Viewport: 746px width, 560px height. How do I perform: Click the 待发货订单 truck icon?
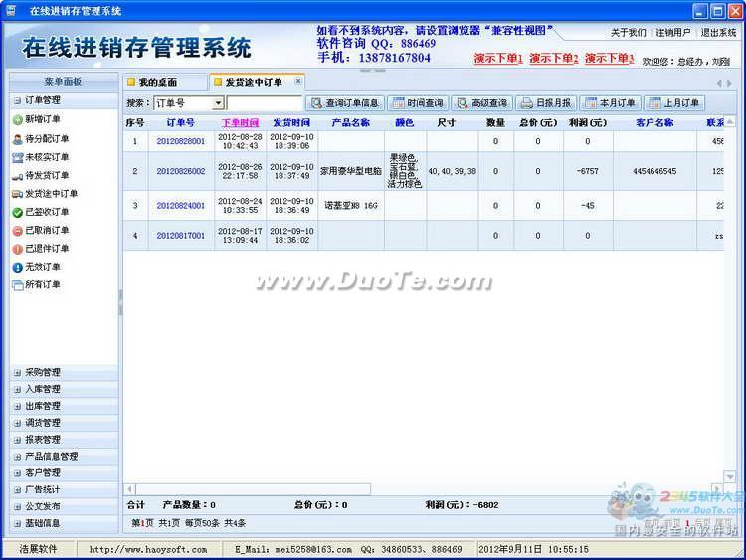tap(18, 175)
